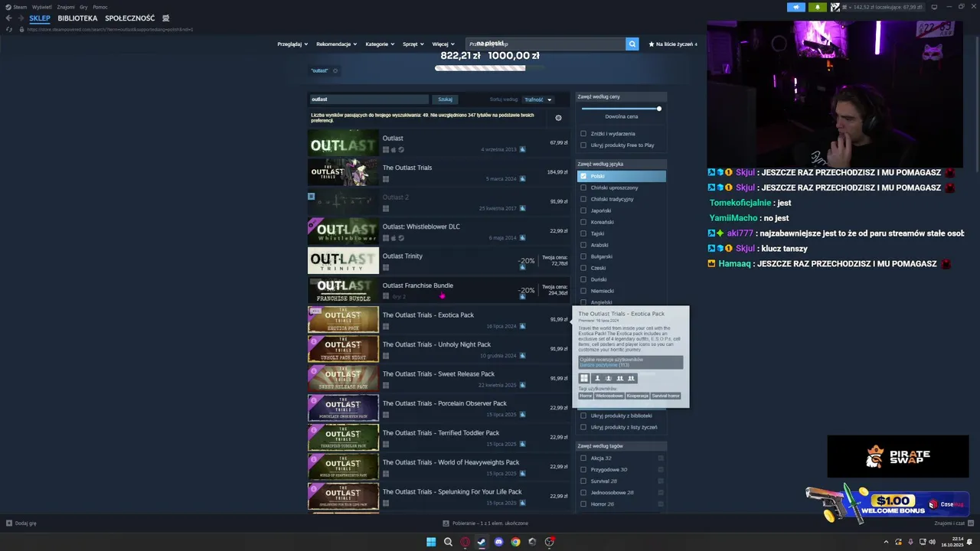980x551 pixels.
Task: Click Add a game plus button
Action: pyautogui.click(x=21, y=523)
